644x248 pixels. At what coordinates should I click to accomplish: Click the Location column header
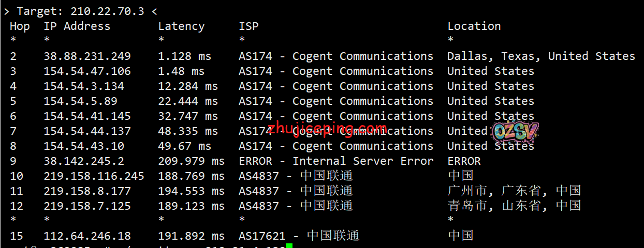point(474,26)
